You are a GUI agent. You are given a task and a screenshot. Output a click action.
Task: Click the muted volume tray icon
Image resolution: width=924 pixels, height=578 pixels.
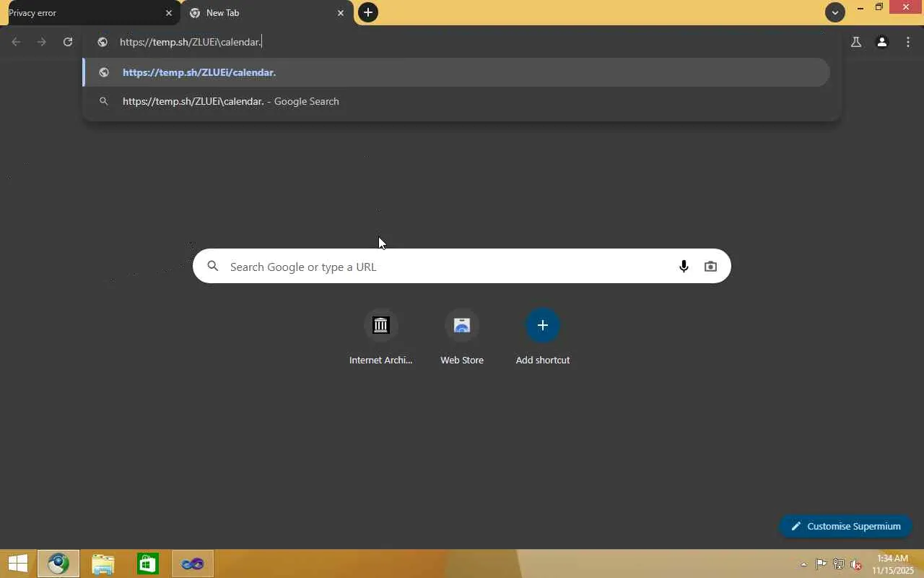pos(856,564)
